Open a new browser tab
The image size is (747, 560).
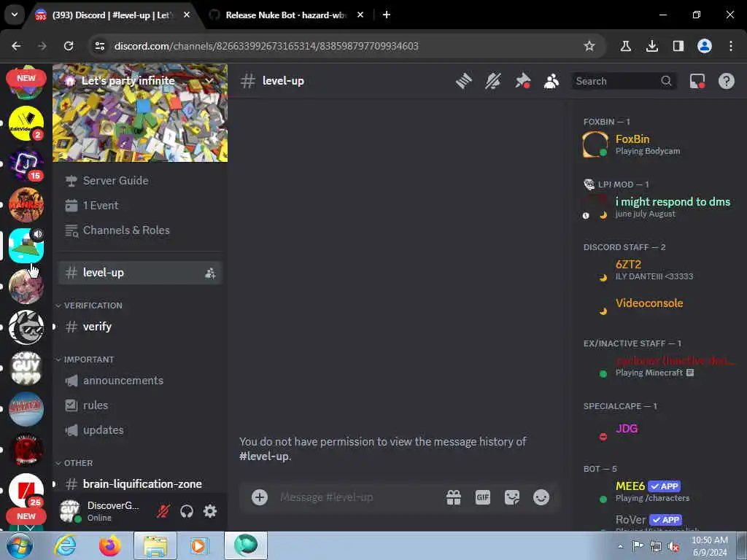click(x=387, y=15)
